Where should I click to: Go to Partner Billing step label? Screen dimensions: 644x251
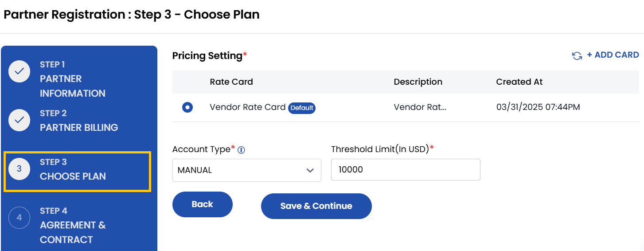tap(79, 127)
